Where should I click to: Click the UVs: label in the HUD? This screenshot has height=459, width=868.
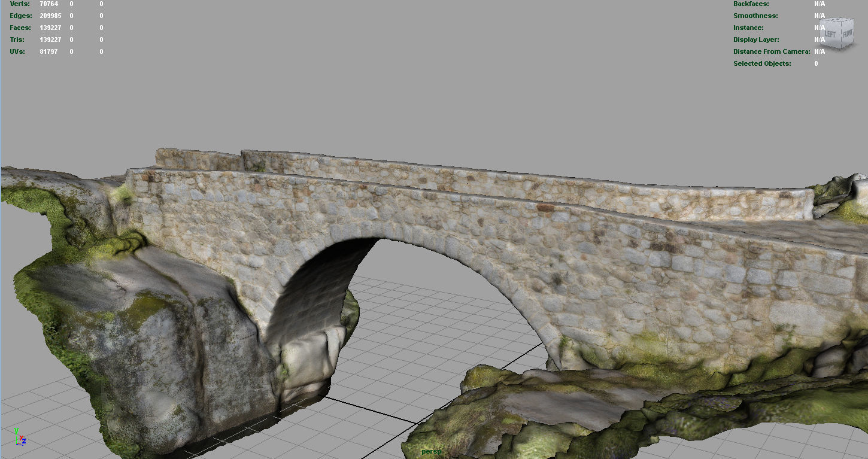tap(17, 51)
